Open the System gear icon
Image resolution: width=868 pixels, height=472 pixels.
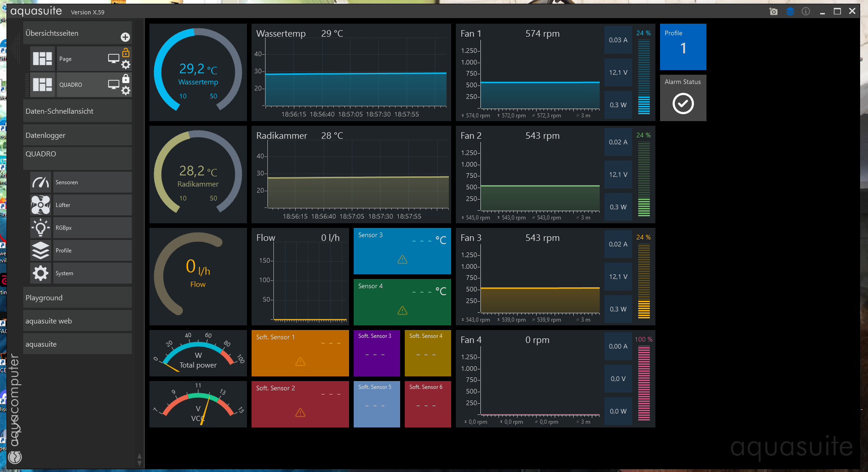(x=41, y=273)
